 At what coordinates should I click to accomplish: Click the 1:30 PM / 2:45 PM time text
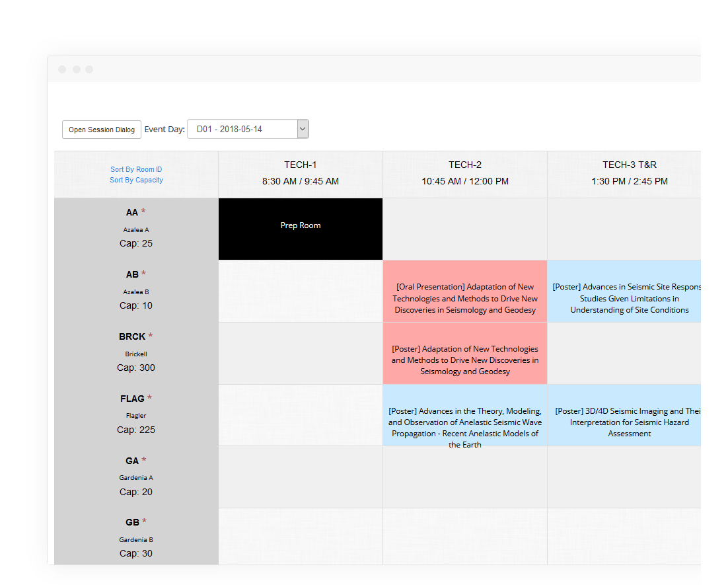630,181
